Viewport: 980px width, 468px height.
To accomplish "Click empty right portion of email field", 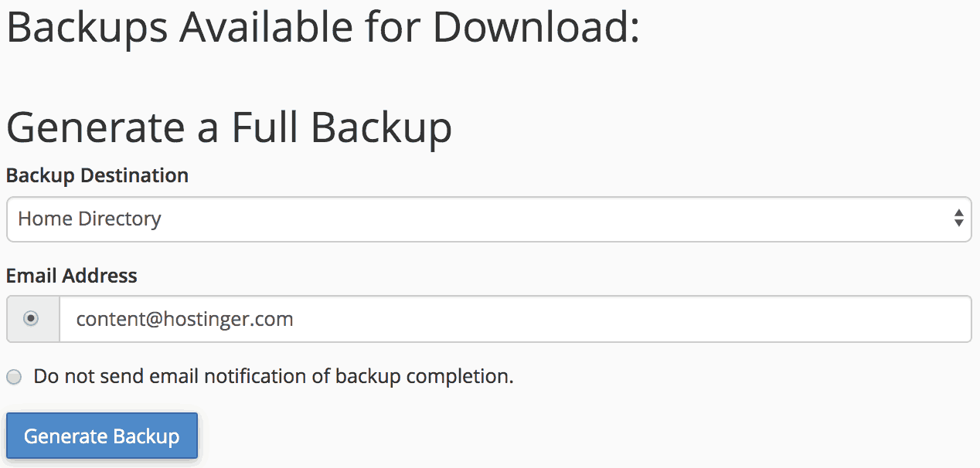I will (696, 319).
